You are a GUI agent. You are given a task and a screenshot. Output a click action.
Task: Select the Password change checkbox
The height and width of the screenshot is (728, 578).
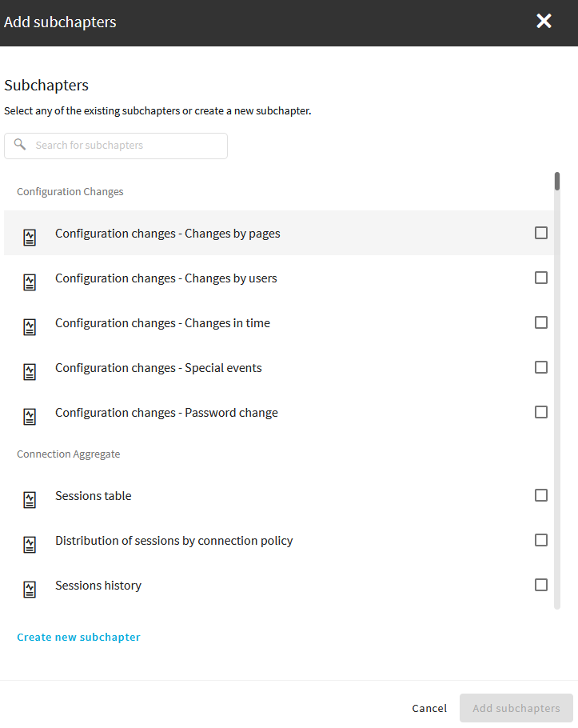541,412
